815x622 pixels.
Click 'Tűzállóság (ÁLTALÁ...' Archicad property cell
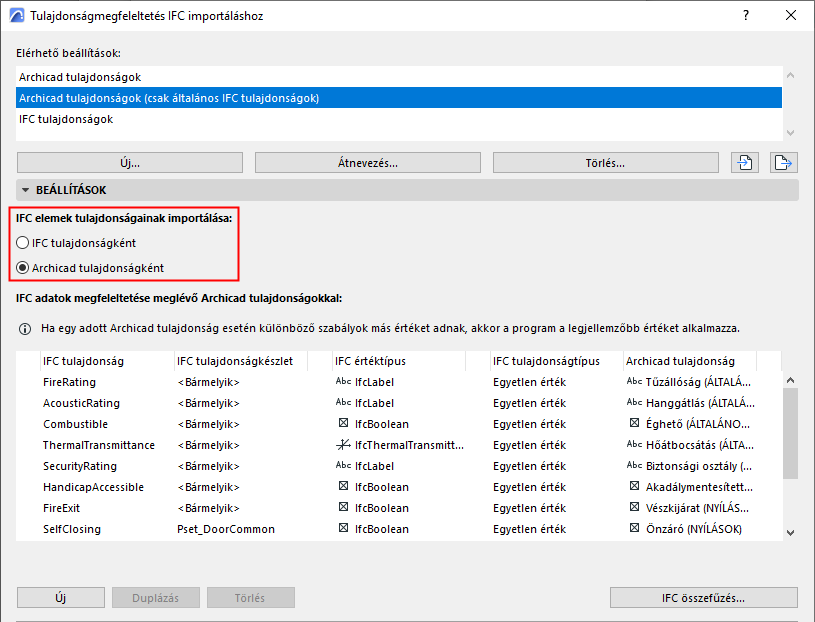(698, 382)
